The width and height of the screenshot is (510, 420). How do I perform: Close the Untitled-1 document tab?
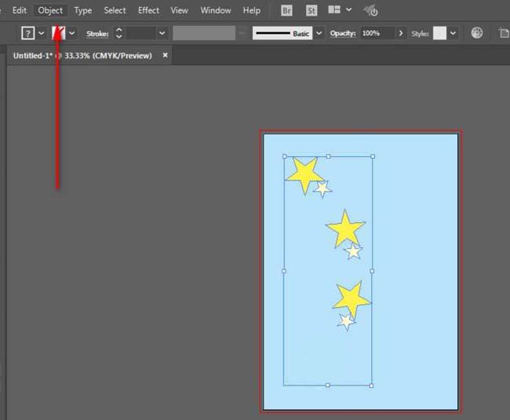click(166, 55)
